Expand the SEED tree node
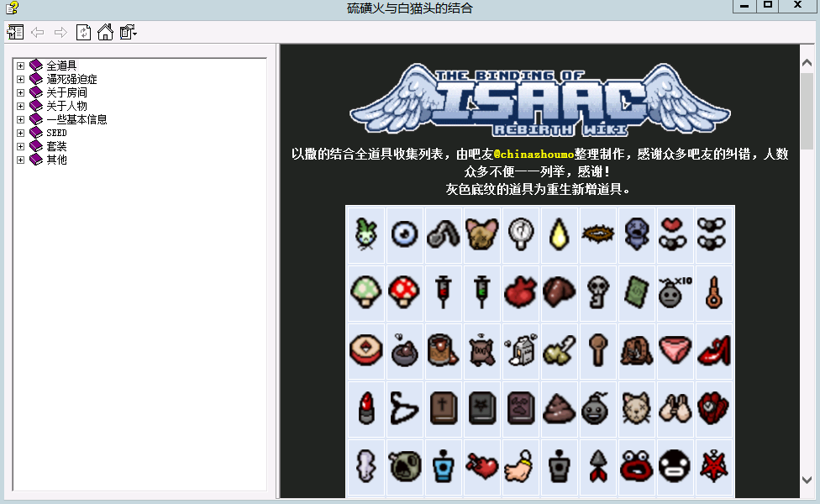Image resolution: width=820 pixels, height=504 pixels. point(20,133)
